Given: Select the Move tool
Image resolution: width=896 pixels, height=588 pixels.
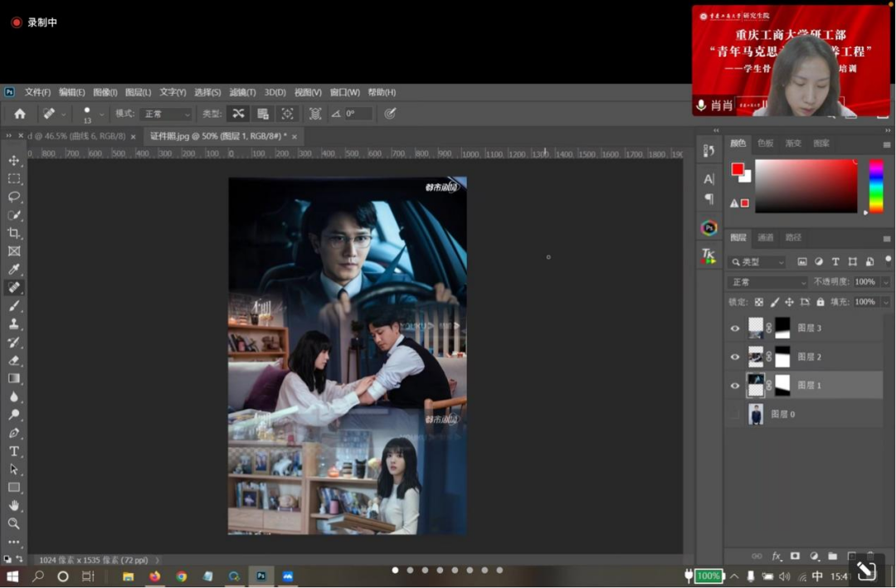Looking at the screenshot, I should click(x=14, y=161).
